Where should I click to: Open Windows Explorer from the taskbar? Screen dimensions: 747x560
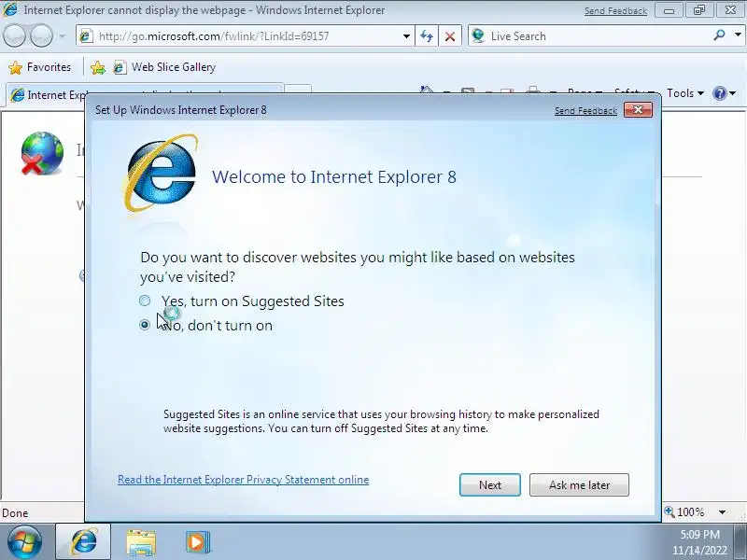tap(141, 542)
